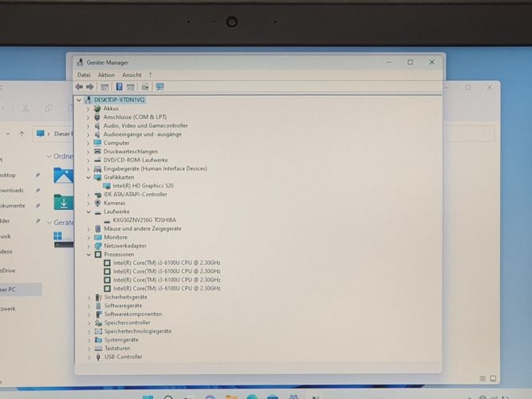Select the Sicherheitsgeräte icon
Viewport: 532px width, 399px height.
[x=98, y=297]
